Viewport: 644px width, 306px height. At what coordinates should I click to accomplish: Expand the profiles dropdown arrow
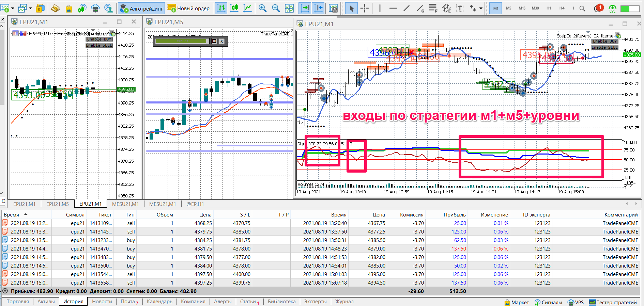(x=30, y=8)
